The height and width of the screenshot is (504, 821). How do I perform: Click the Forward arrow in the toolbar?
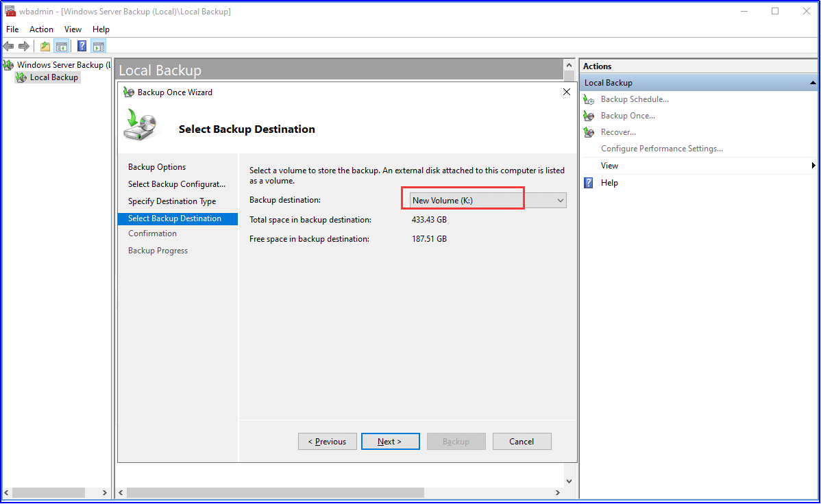pos(24,46)
